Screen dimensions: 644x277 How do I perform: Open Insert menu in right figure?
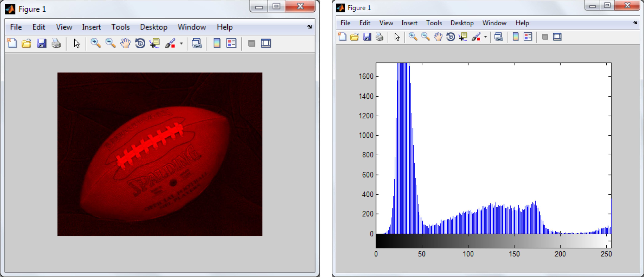pos(409,23)
